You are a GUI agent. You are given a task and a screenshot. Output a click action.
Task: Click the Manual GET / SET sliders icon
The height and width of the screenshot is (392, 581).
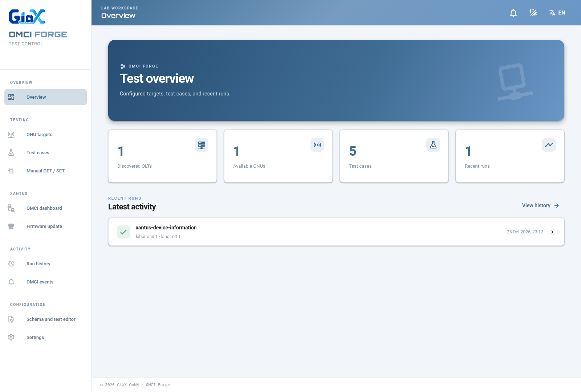tap(11, 171)
